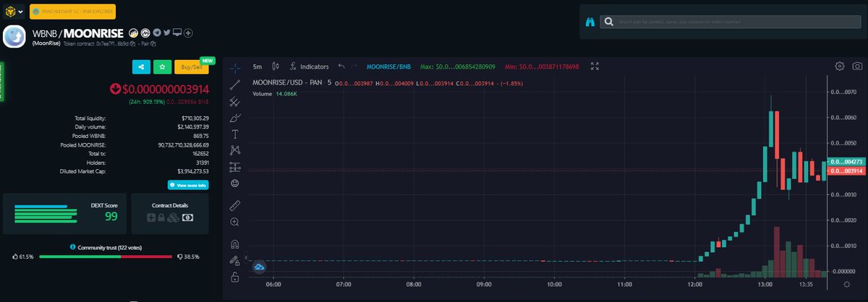Select the ruler measure tool
The height and width of the screenshot is (302, 868).
point(235,206)
